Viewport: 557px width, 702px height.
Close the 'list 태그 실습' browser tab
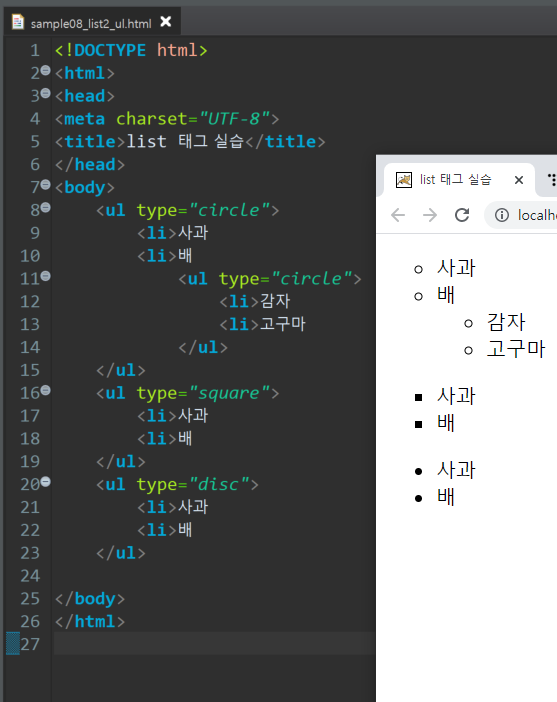[x=519, y=180]
